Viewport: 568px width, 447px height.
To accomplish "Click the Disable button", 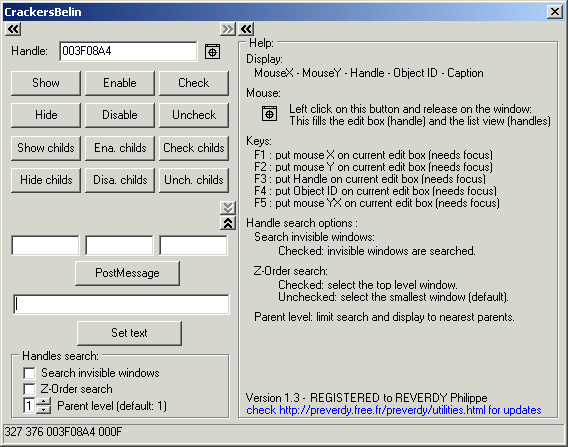I will click(x=120, y=115).
